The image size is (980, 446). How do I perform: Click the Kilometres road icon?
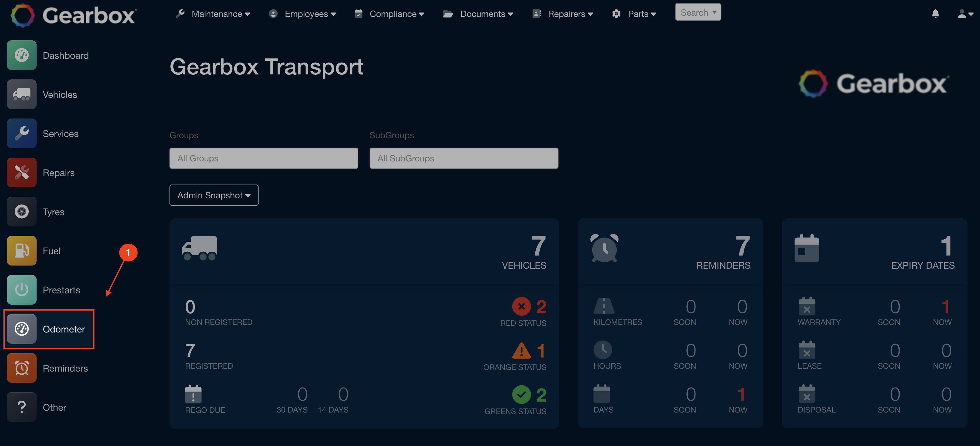pyautogui.click(x=604, y=306)
